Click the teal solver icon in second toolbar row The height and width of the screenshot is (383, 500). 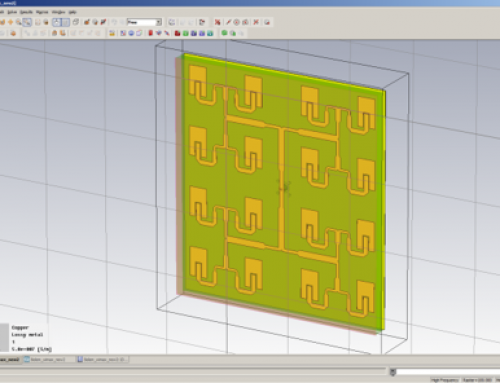tap(210, 33)
